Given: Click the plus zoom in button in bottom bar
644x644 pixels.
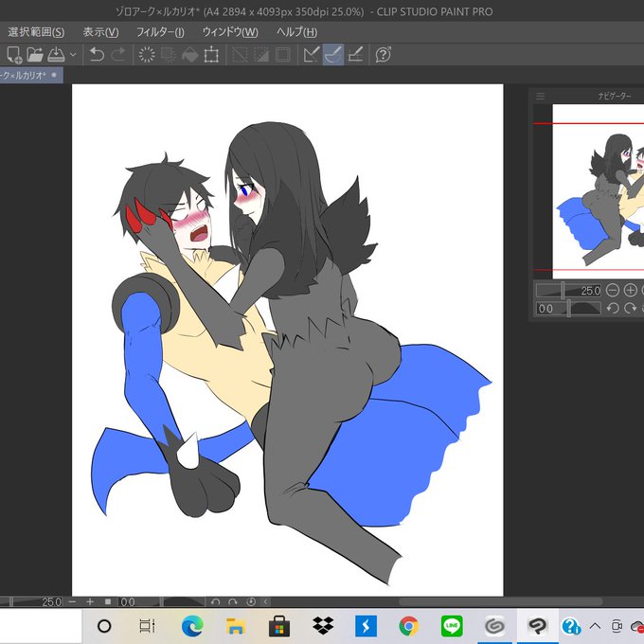Looking at the screenshot, I should [90, 602].
